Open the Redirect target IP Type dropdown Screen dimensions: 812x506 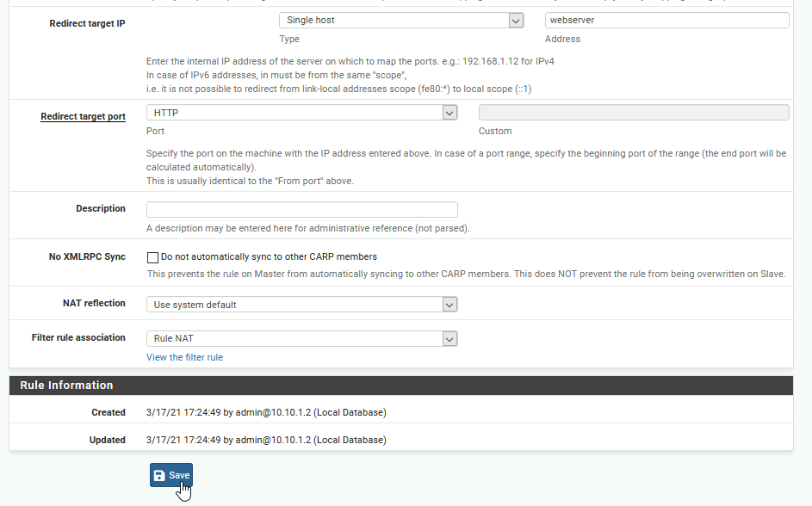point(401,20)
